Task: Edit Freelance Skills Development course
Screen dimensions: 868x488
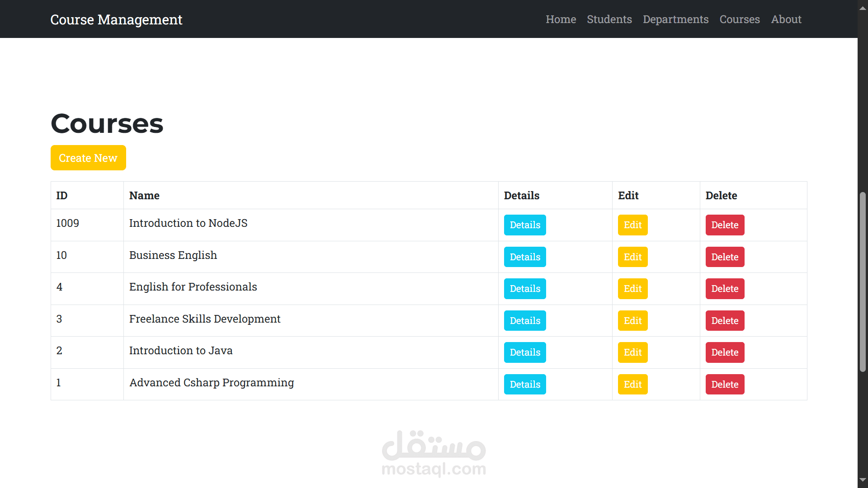Action: (x=632, y=321)
